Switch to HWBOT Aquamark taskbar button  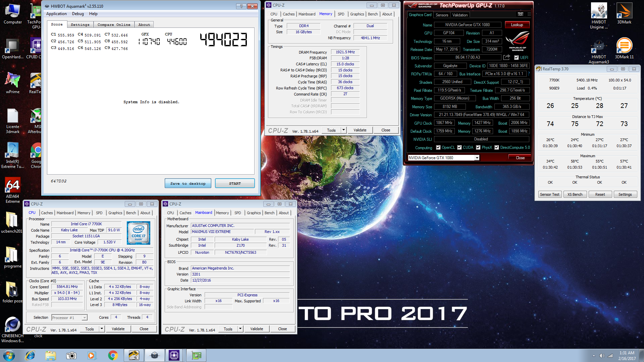click(154, 355)
